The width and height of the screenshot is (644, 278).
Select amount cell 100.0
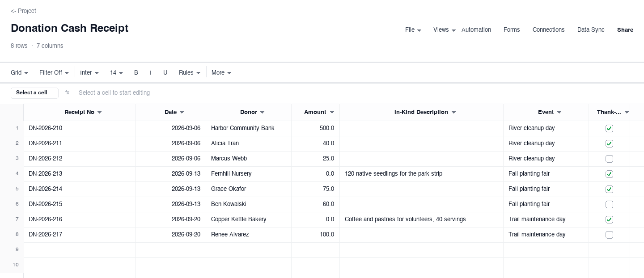[x=315, y=235]
